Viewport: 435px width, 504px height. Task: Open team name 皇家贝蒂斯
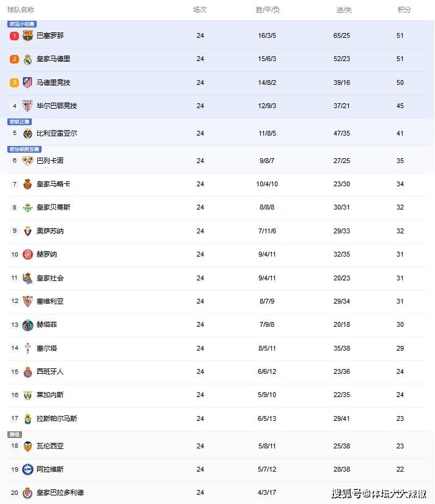point(53,207)
